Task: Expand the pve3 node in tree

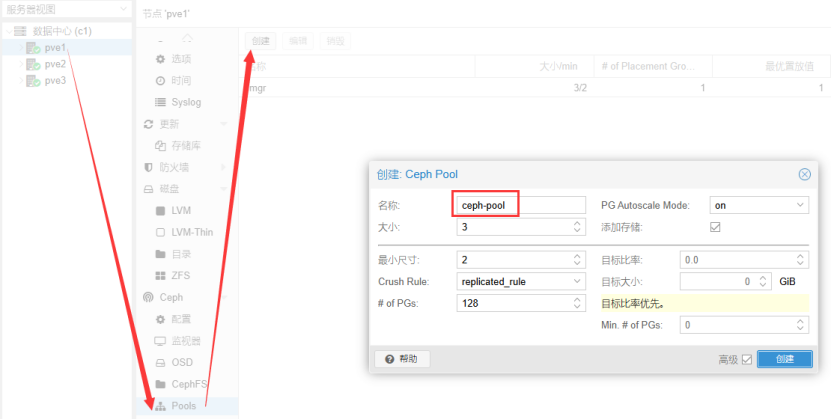Action: [x=20, y=81]
